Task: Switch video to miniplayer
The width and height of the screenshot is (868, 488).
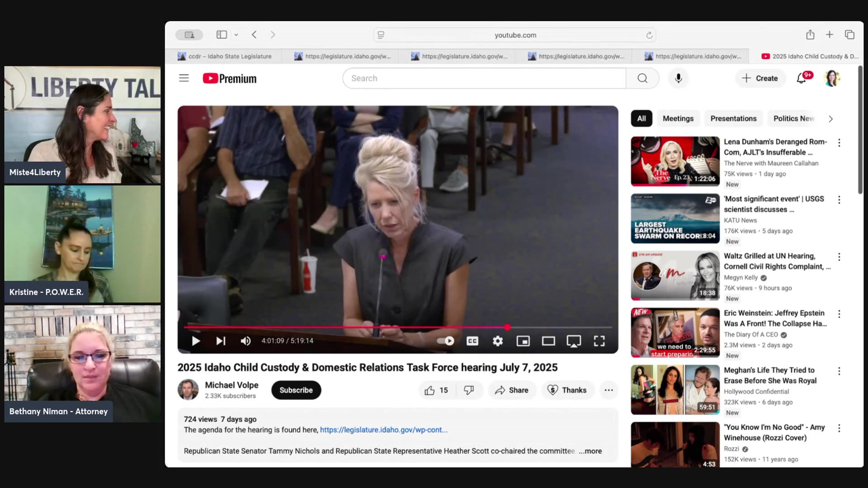Action: (523, 341)
